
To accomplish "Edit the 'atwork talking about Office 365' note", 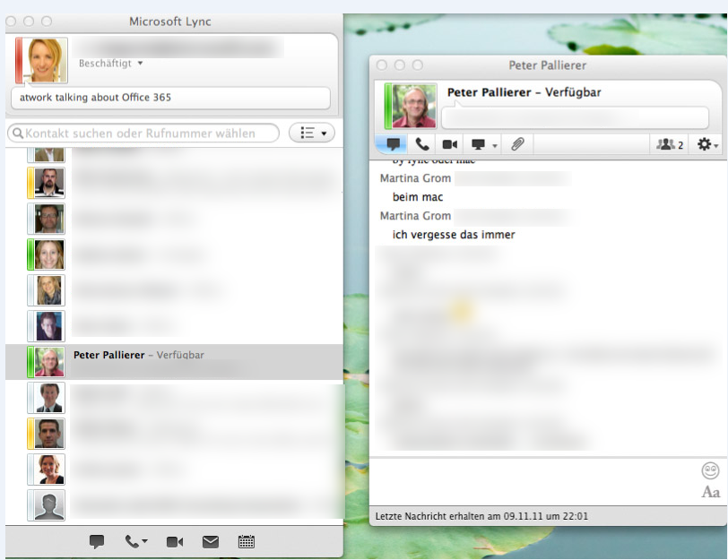I will coord(170,98).
